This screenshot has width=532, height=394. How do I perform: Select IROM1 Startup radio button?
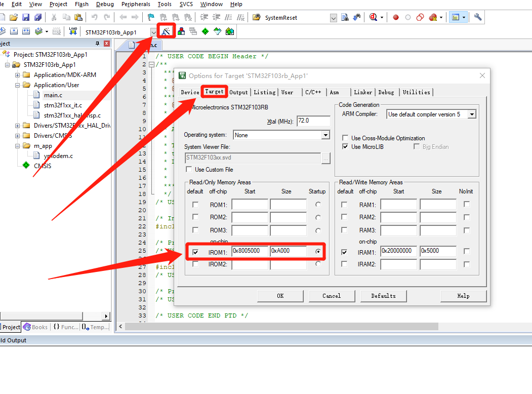[x=318, y=252]
